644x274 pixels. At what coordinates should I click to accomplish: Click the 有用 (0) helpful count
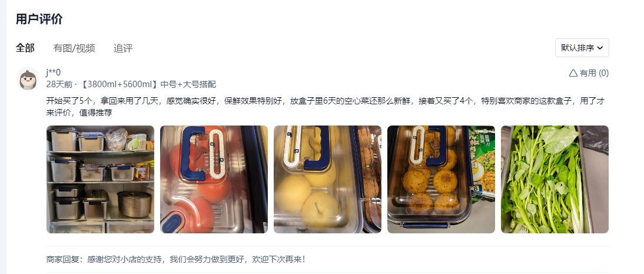594,73
